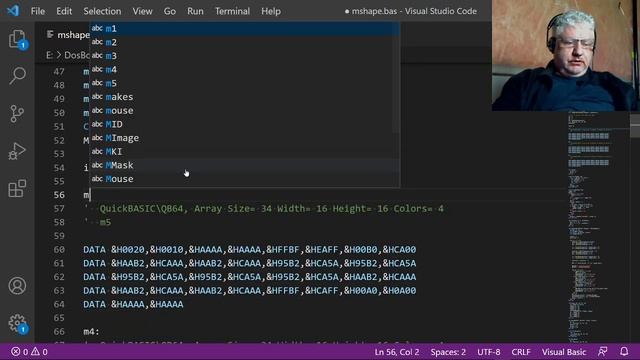Open the Run and Debug view

click(x=17, y=151)
